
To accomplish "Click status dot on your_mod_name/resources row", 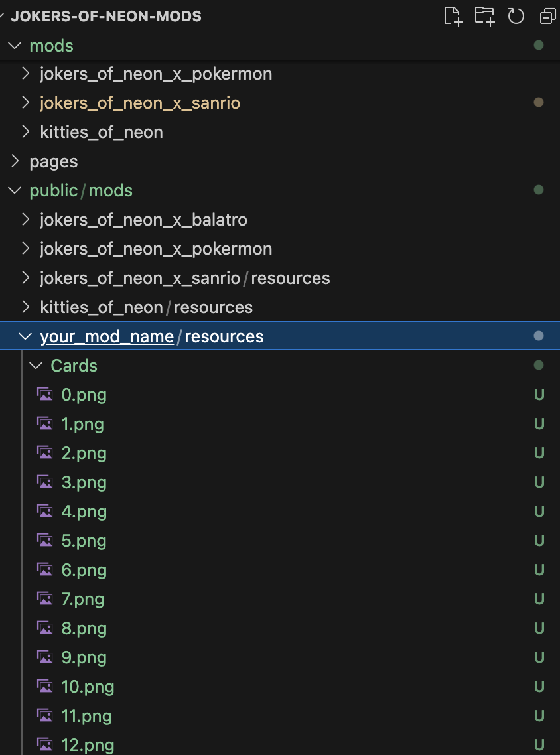I will tap(539, 336).
